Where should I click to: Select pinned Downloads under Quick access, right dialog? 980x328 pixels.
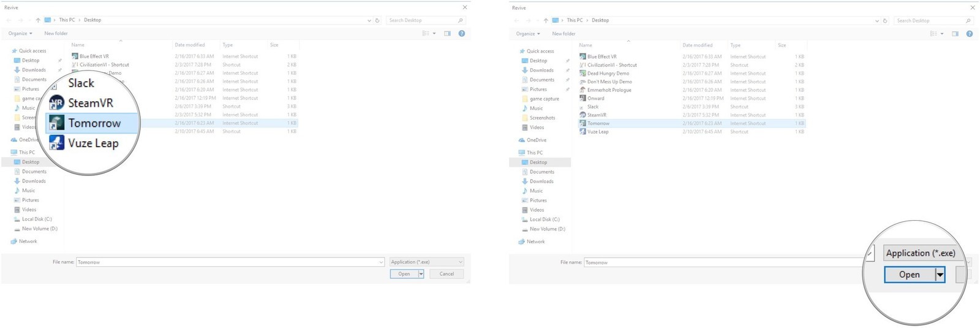tap(538, 71)
